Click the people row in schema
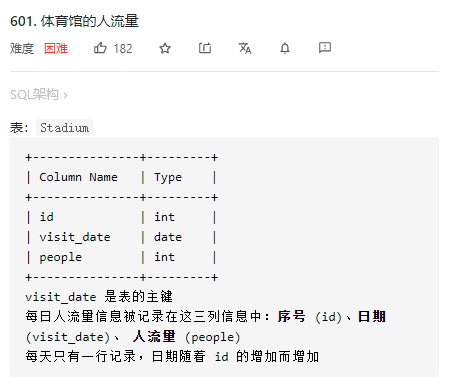The height and width of the screenshot is (384, 451). coord(121,257)
